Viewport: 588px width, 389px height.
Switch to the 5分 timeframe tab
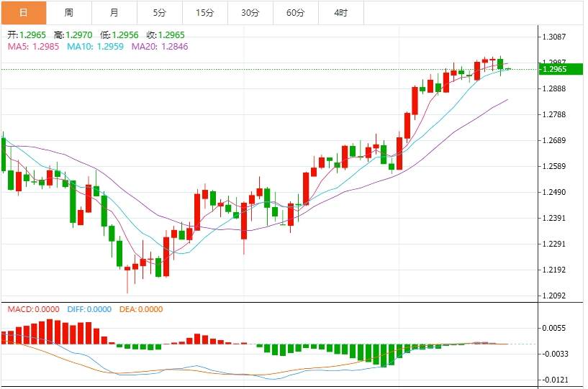(x=160, y=12)
